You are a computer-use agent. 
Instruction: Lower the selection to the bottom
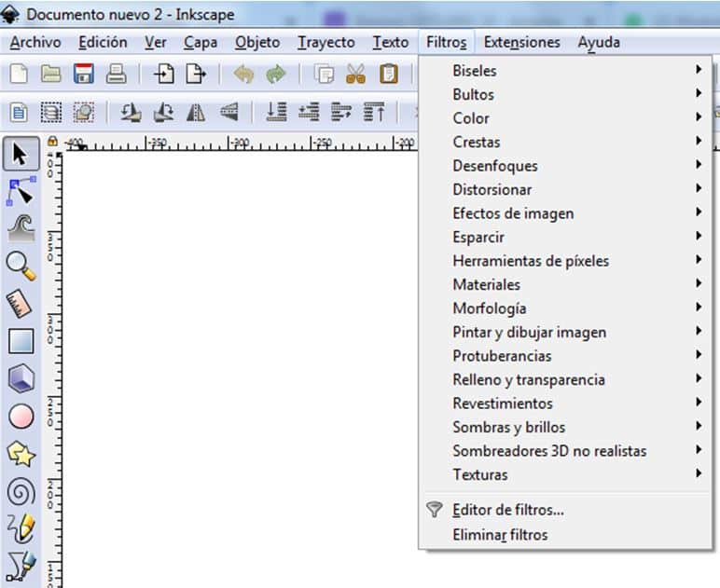(x=276, y=112)
